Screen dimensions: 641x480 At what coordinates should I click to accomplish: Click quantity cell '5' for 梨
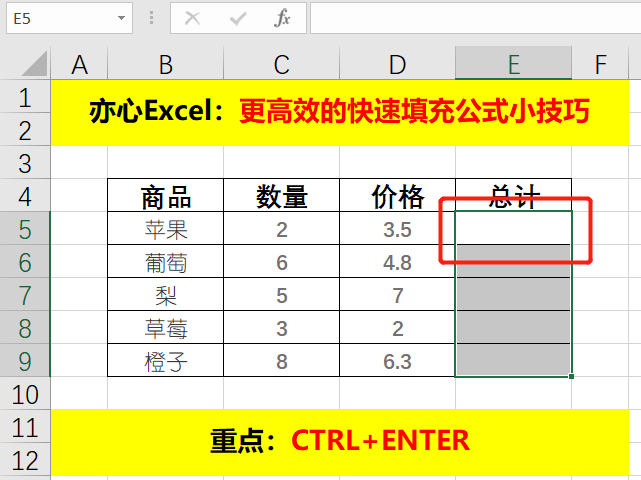click(x=282, y=294)
